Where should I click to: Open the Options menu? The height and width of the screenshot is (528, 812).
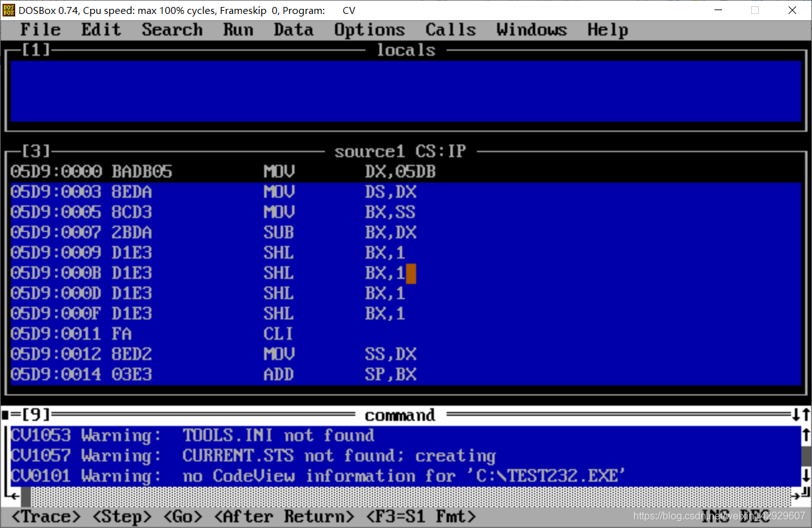point(370,30)
